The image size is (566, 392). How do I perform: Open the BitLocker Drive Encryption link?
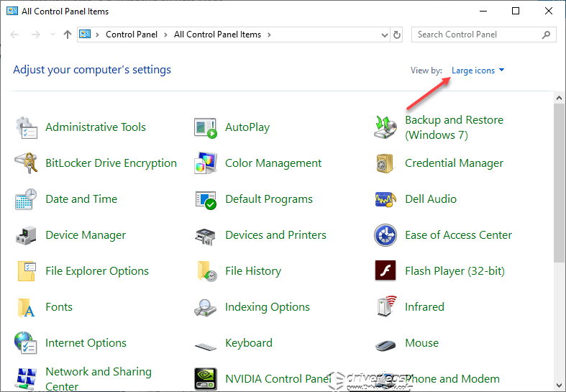tap(111, 163)
